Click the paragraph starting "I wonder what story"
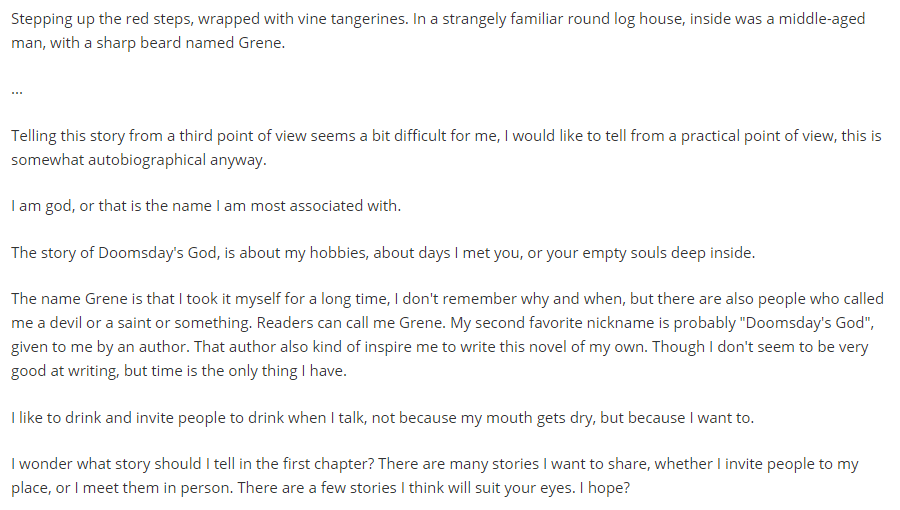This screenshot has height=510, width=900. pos(434,476)
